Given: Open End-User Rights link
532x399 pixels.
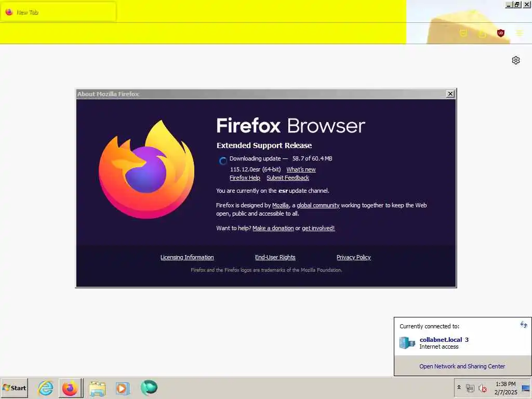Looking at the screenshot, I should 275,257.
